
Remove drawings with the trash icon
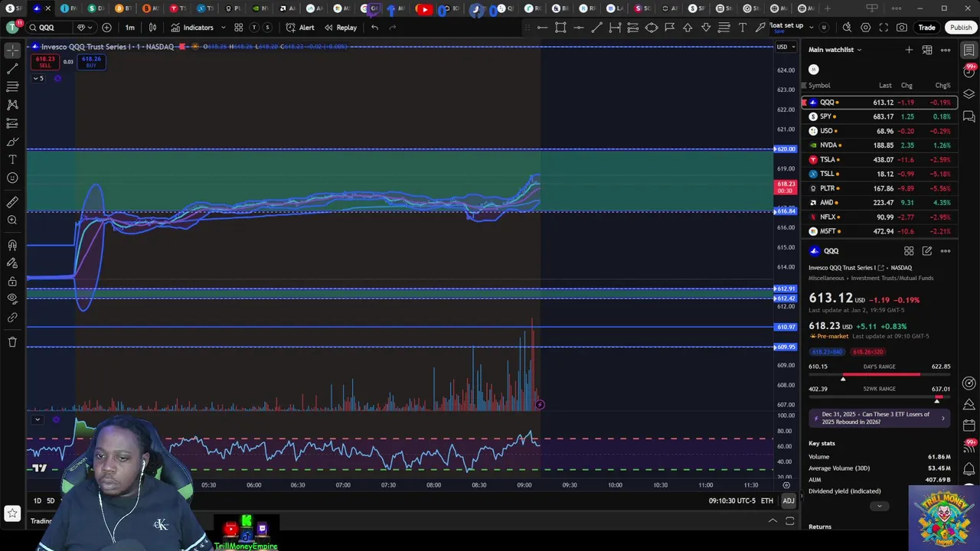pyautogui.click(x=12, y=341)
